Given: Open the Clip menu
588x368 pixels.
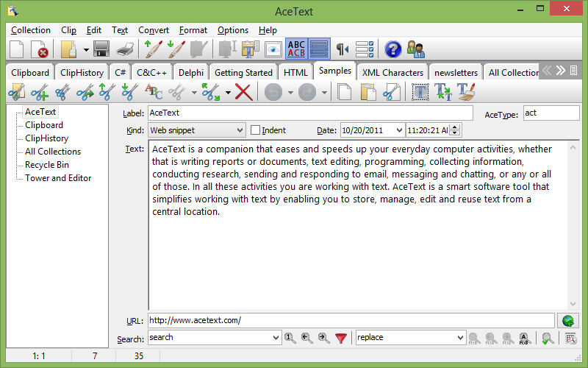Looking at the screenshot, I should (x=68, y=30).
